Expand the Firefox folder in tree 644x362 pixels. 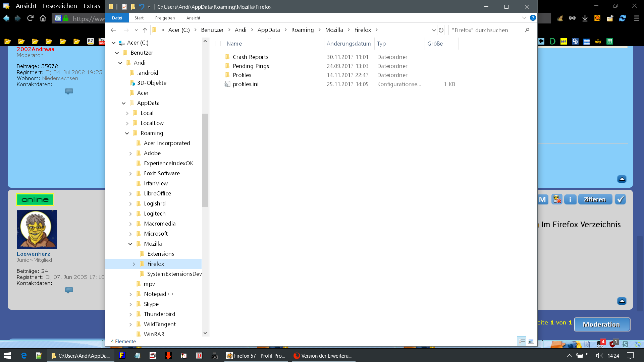pyautogui.click(x=134, y=264)
